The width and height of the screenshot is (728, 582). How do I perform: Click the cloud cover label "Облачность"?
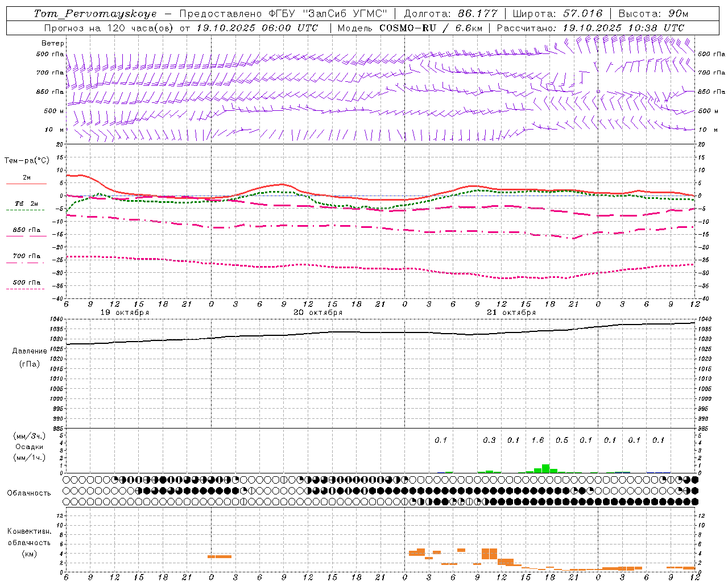click(29, 493)
